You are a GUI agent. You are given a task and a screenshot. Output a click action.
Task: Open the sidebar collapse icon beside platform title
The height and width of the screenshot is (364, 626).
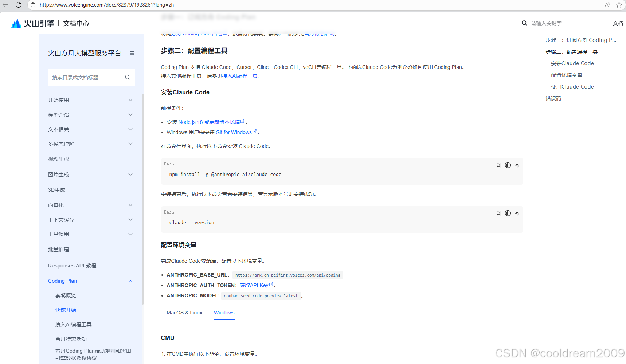click(132, 53)
